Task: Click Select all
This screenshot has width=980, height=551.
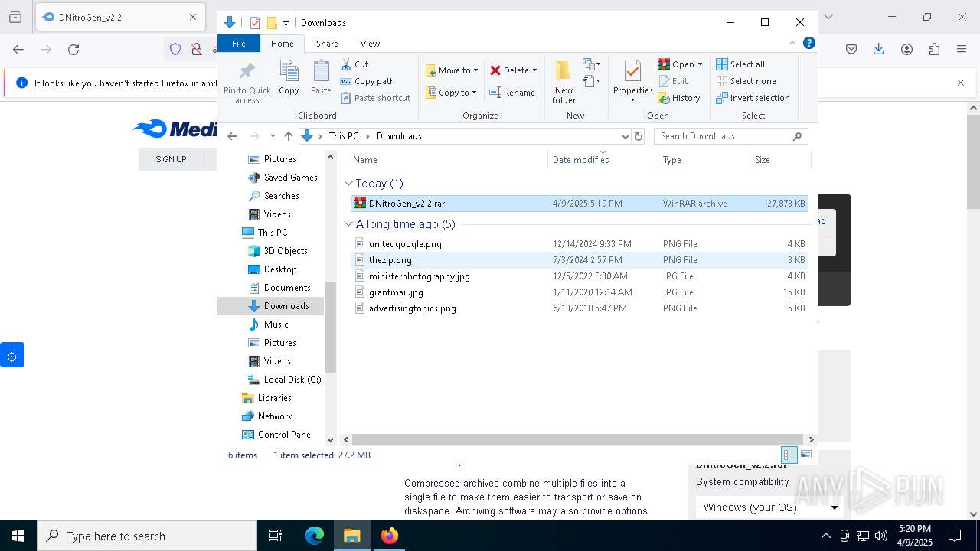Action: pyautogui.click(x=740, y=64)
